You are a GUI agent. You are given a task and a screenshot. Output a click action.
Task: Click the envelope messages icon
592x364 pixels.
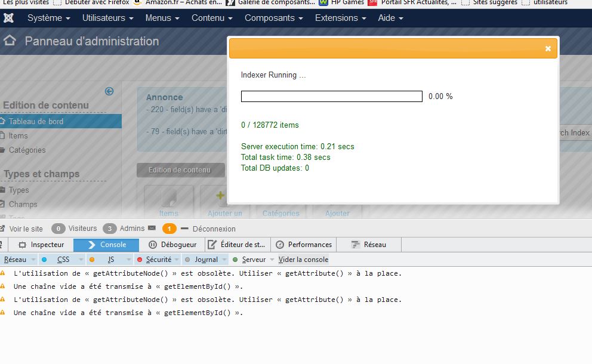point(152,228)
